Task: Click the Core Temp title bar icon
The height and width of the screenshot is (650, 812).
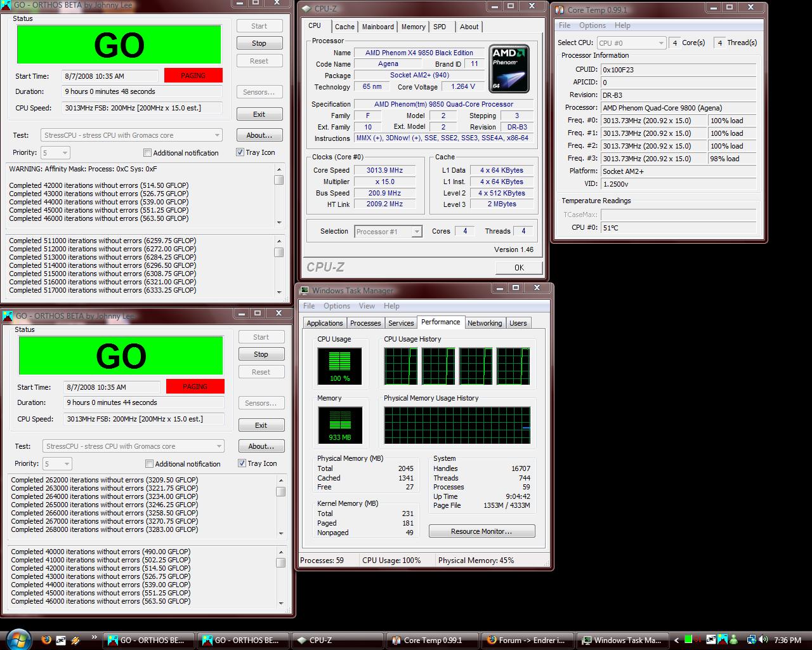Action: [560, 10]
